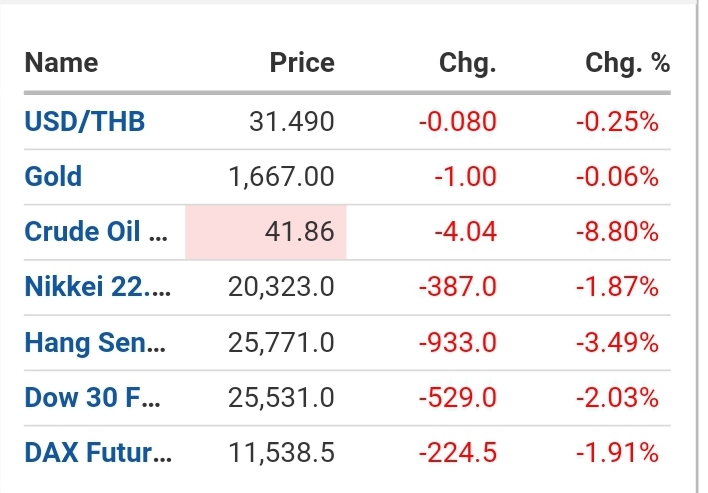Screen dimensions: 708x493
Task: Click the Gold price 1,667.00
Action: (281, 177)
